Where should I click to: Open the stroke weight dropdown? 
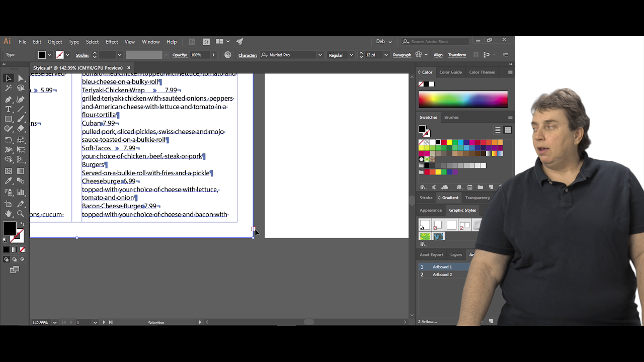point(119,55)
